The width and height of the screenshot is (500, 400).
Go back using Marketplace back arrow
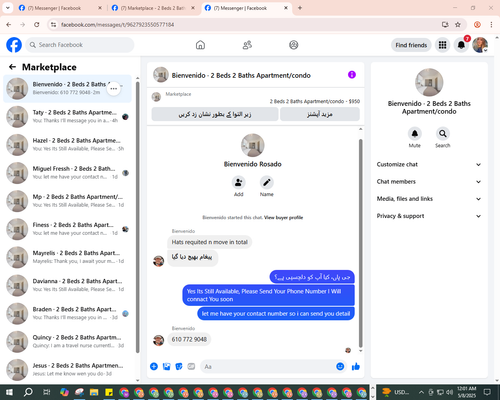[12, 67]
